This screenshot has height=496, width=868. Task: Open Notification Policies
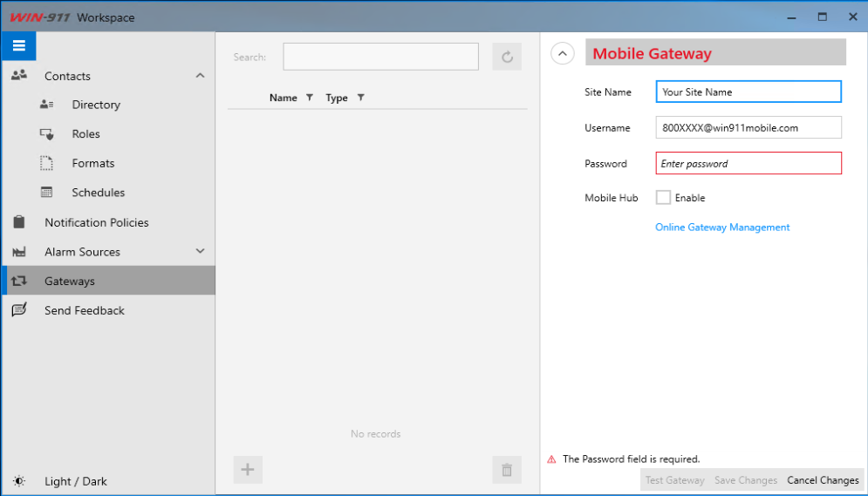96,222
